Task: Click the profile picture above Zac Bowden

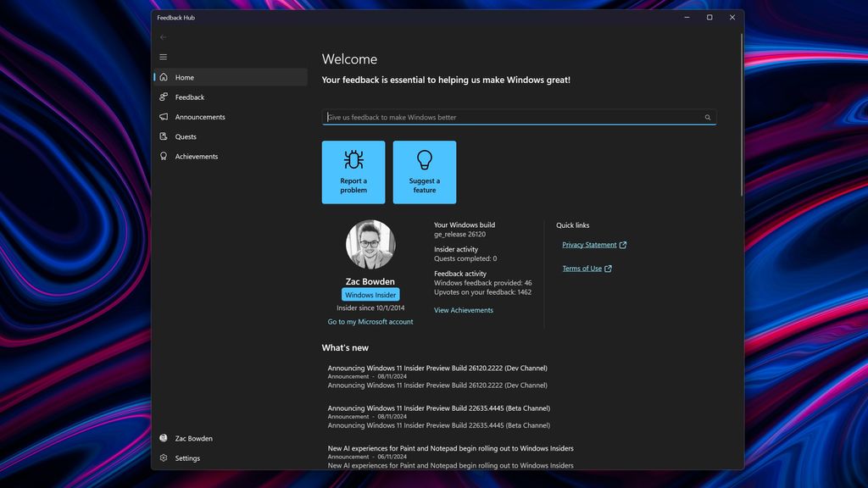Action: [370, 244]
